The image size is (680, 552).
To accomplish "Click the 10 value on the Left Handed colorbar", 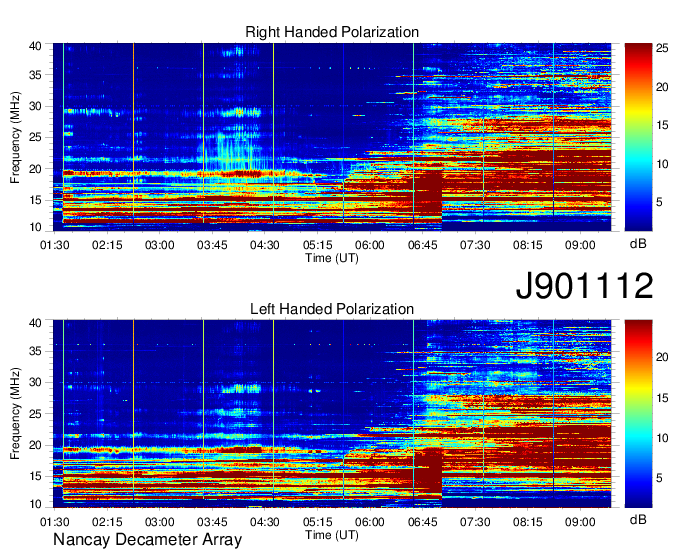I will tap(662, 438).
